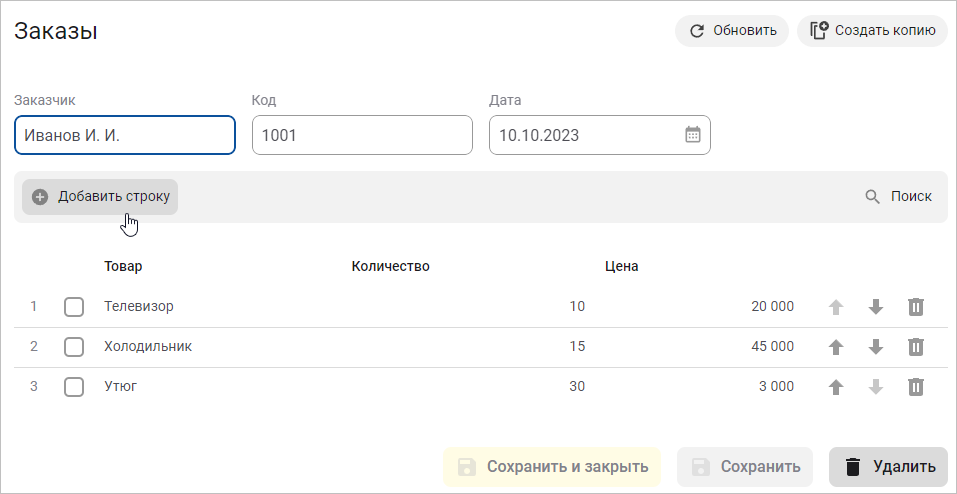This screenshot has width=957, height=494.
Task: Focus the Заказчик input field
Action: coord(125,135)
